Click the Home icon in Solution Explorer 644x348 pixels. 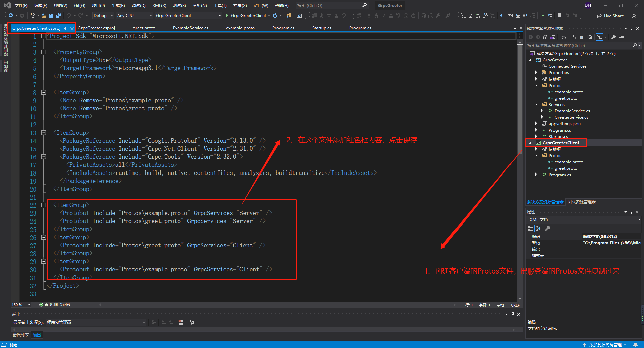tap(545, 37)
